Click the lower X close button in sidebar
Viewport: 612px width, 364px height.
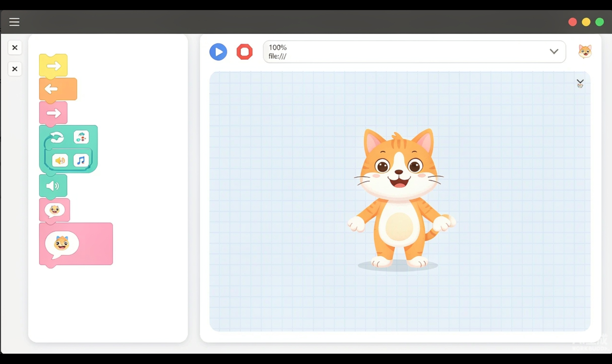15,69
